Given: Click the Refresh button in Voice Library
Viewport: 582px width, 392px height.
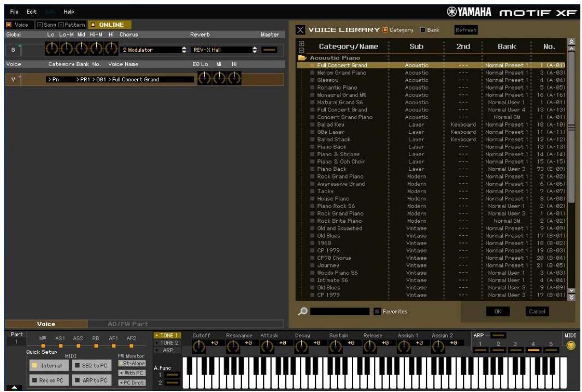Looking at the screenshot, I should 466,30.
